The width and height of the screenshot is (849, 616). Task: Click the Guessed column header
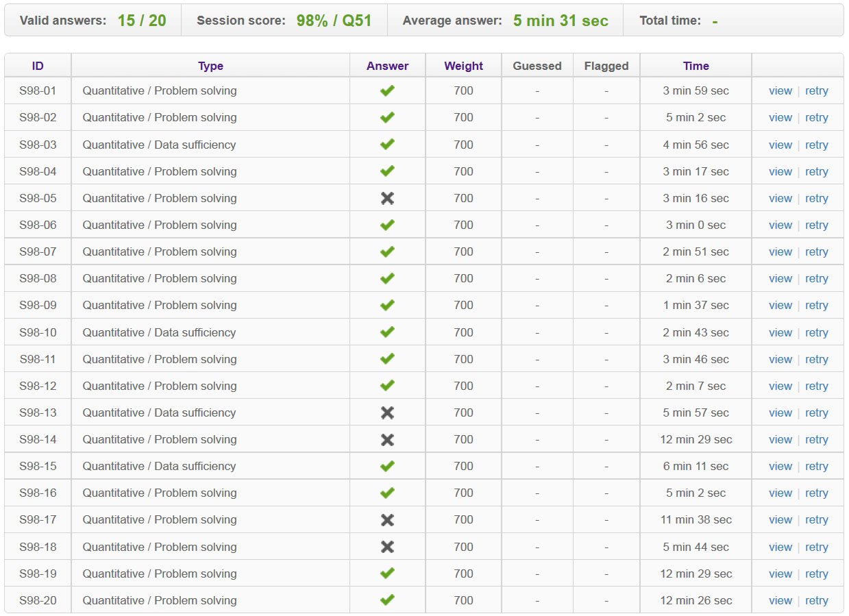coord(537,66)
